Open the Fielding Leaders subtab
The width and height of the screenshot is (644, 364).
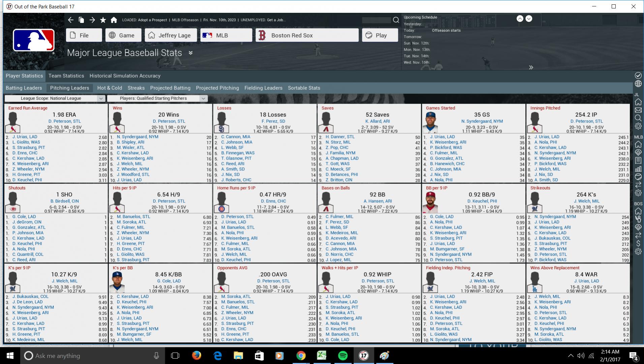(x=264, y=88)
